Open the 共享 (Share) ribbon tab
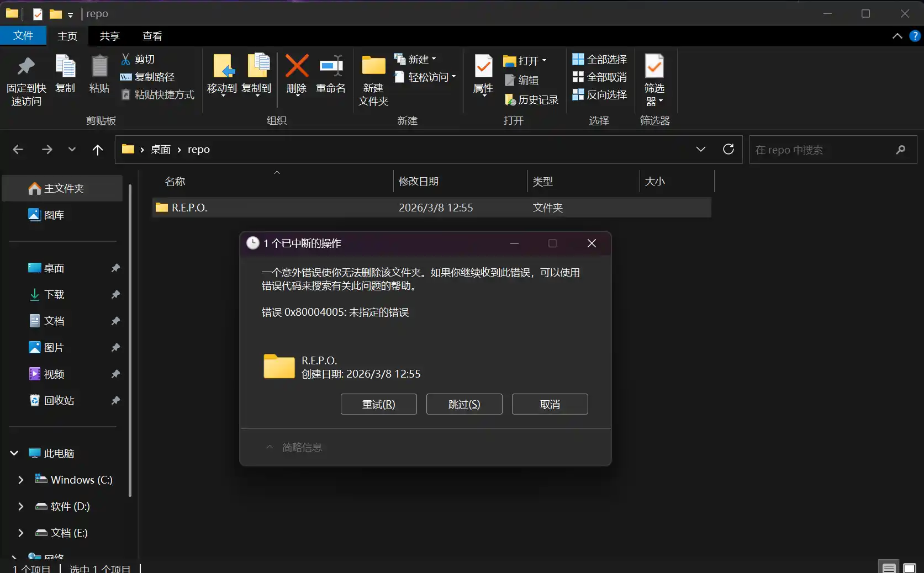Viewport: 924px width, 573px height. pos(109,36)
